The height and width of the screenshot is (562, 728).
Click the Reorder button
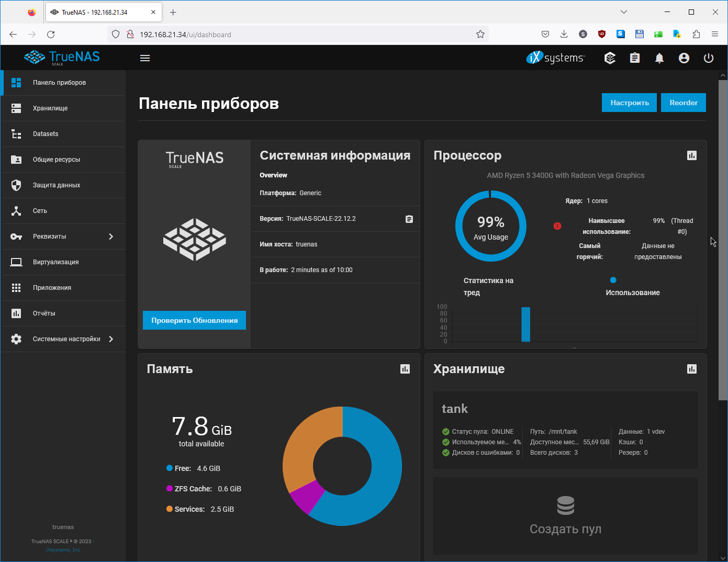pos(684,103)
